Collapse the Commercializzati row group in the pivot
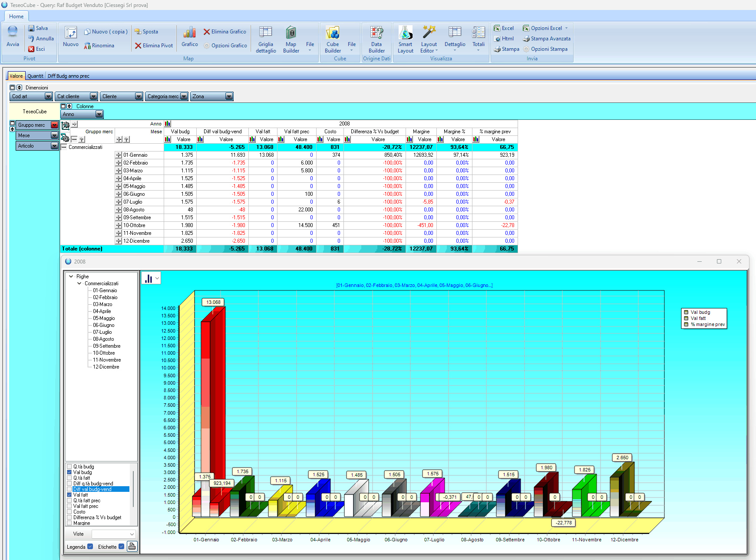 64,147
